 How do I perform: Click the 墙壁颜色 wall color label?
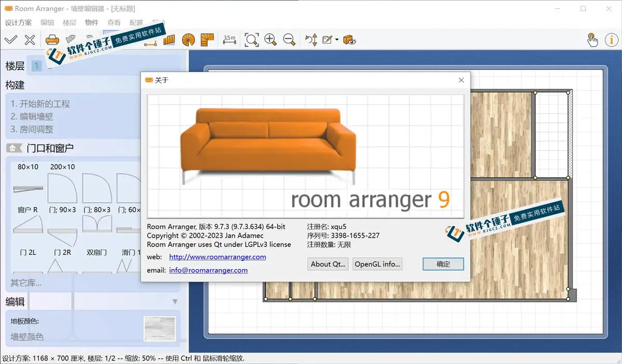[27, 337]
